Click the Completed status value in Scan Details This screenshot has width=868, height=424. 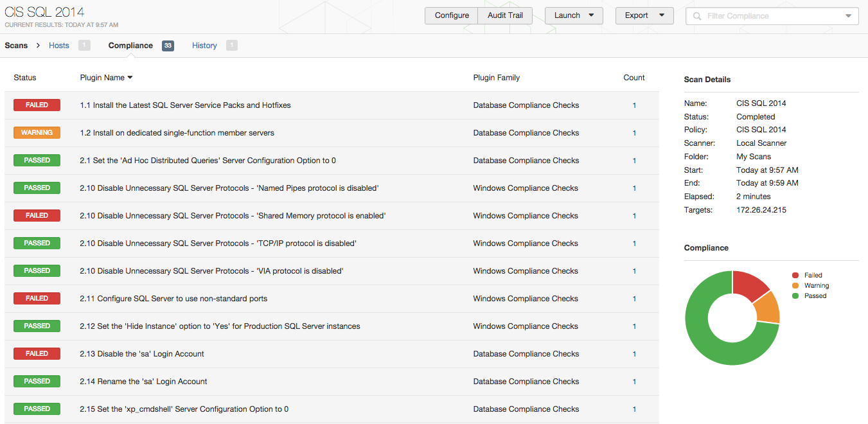[756, 117]
